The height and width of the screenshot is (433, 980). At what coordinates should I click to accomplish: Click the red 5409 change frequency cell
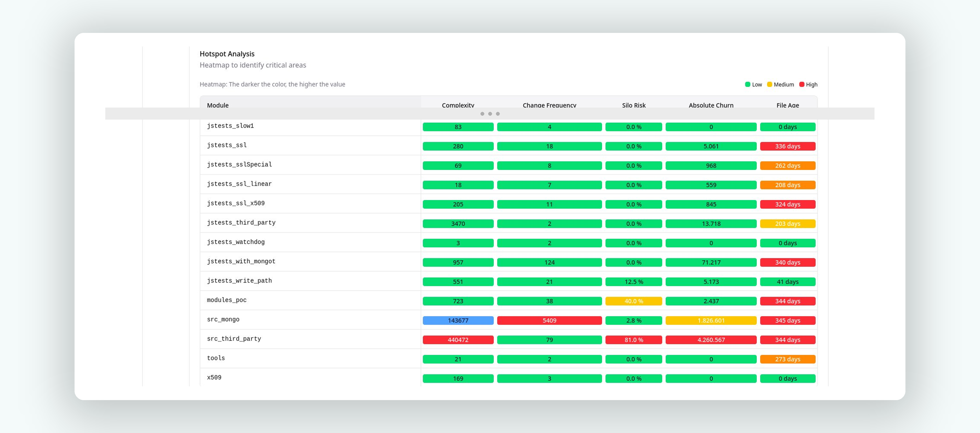[x=549, y=321]
